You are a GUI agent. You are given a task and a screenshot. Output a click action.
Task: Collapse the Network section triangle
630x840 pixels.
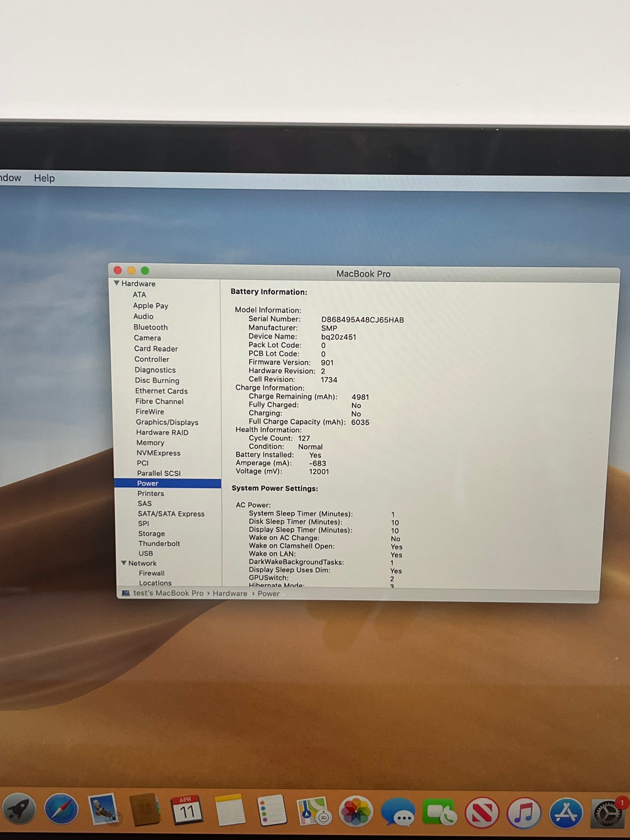tap(124, 563)
